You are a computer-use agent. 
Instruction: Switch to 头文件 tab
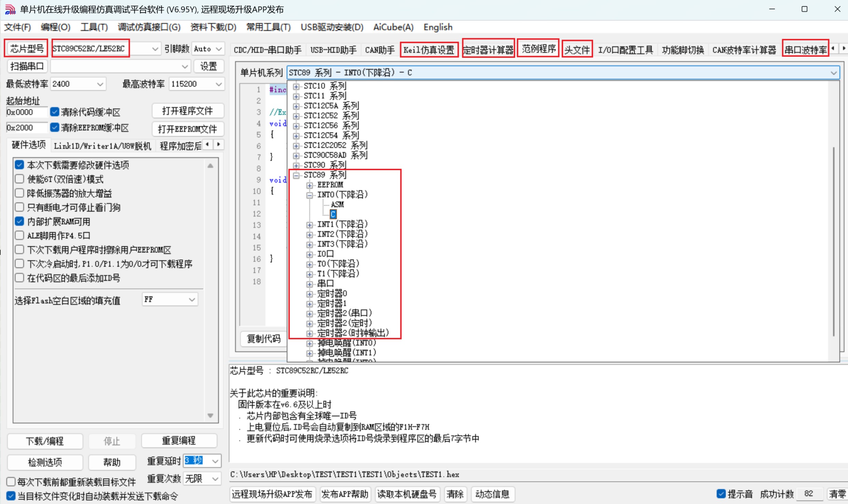coord(577,50)
